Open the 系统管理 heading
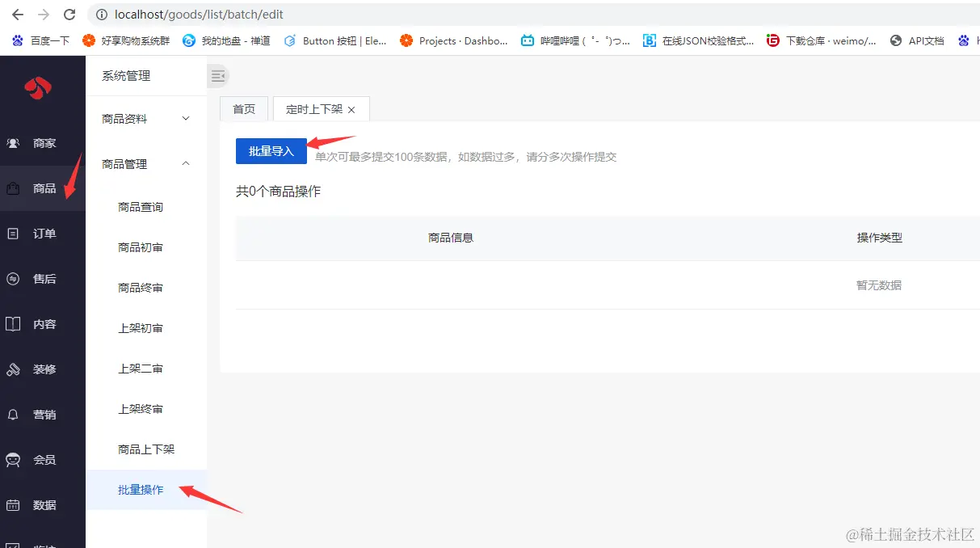 [126, 76]
